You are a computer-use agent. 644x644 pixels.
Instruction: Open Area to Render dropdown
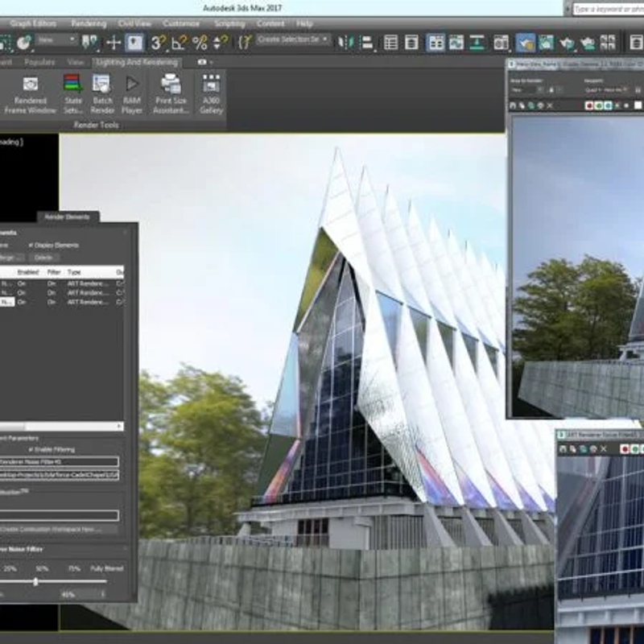coord(528,89)
